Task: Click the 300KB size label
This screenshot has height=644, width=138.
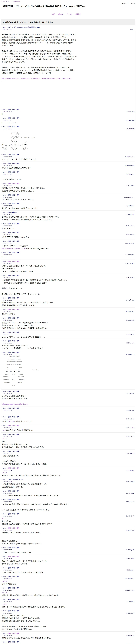Action: pos(133,3)
